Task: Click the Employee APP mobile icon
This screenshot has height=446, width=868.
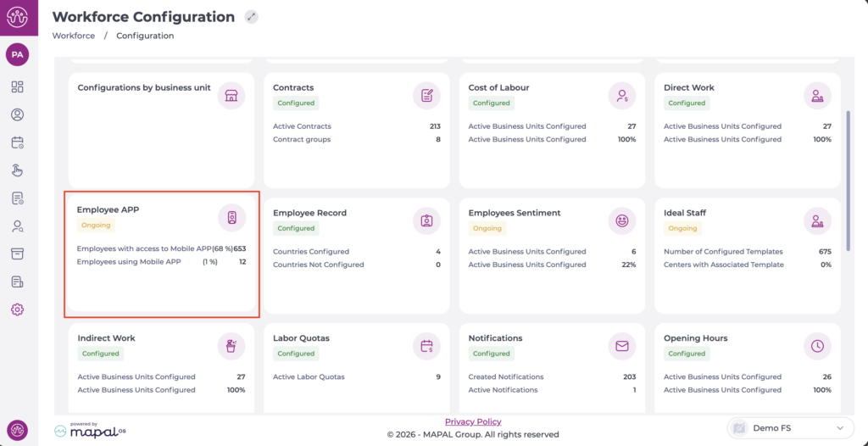Action: click(x=231, y=218)
